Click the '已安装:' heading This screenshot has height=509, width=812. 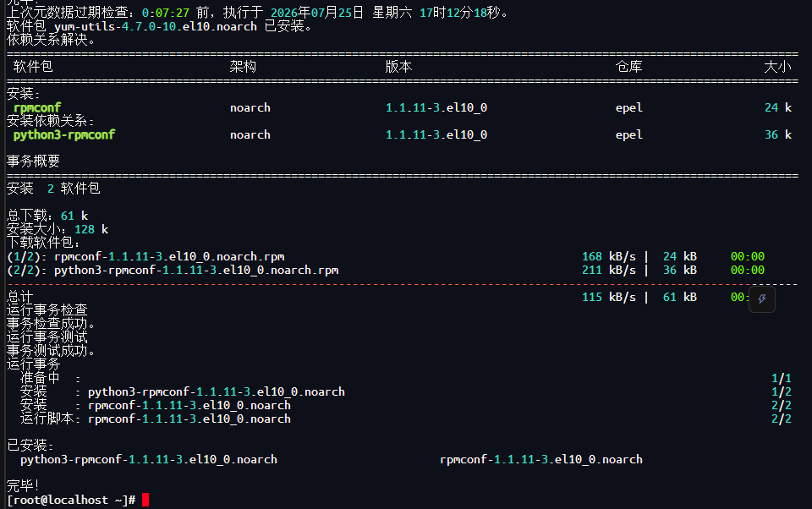(x=30, y=446)
